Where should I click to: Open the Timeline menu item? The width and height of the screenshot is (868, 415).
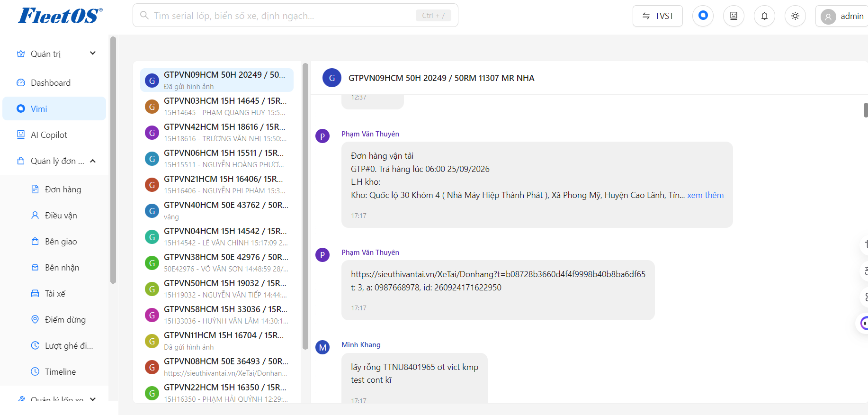[54, 371]
